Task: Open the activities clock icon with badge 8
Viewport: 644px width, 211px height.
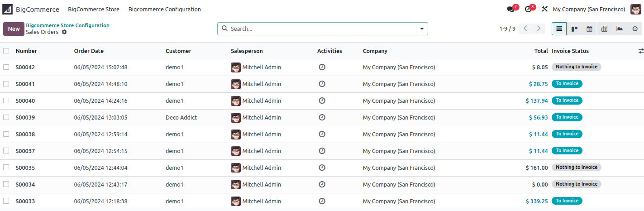Action: (x=528, y=10)
